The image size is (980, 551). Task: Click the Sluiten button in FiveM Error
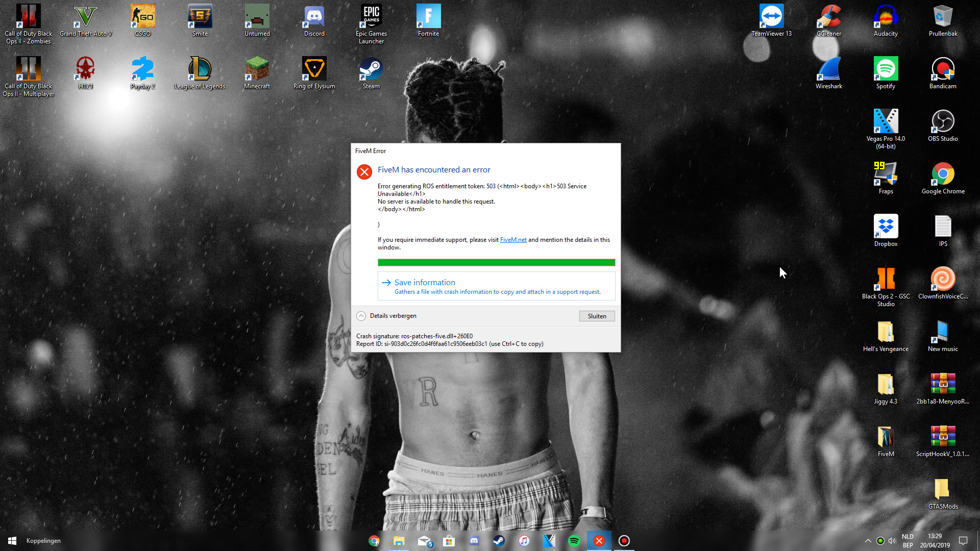point(597,316)
